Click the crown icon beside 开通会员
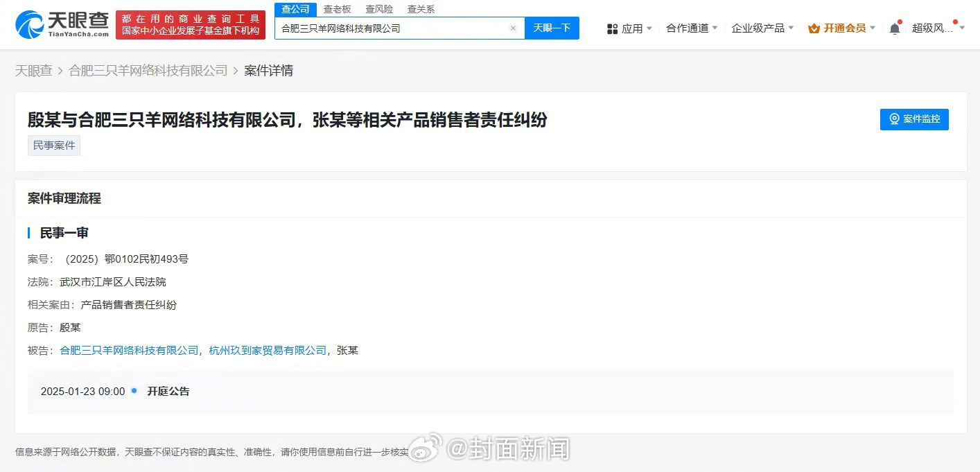The image size is (980, 472). point(814,28)
